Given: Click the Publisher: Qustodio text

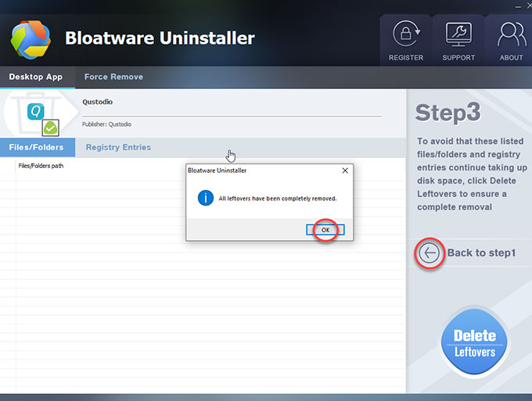Looking at the screenshot, I should [106, 124].
